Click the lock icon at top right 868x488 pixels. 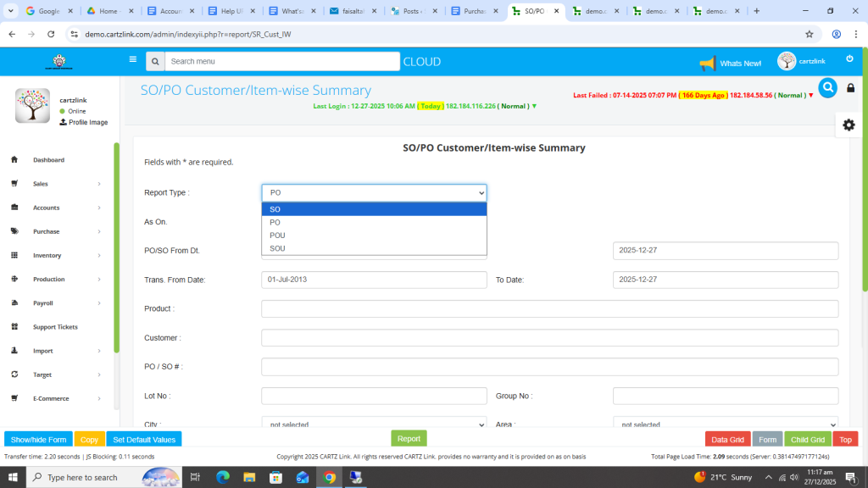(x=850, y=88)
